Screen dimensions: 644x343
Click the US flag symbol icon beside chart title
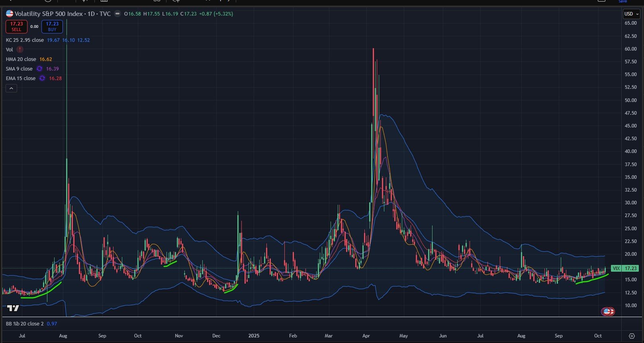click(10, 14)
